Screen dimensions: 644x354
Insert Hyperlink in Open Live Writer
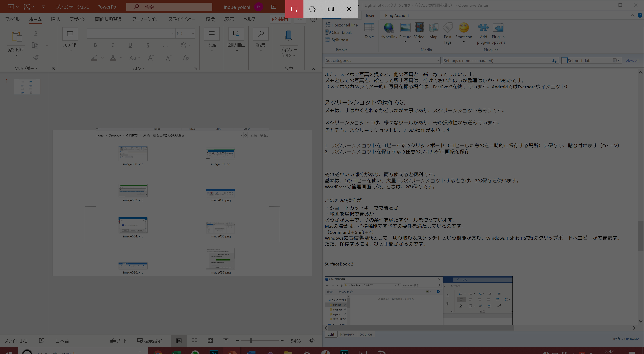tap(389, 31)
